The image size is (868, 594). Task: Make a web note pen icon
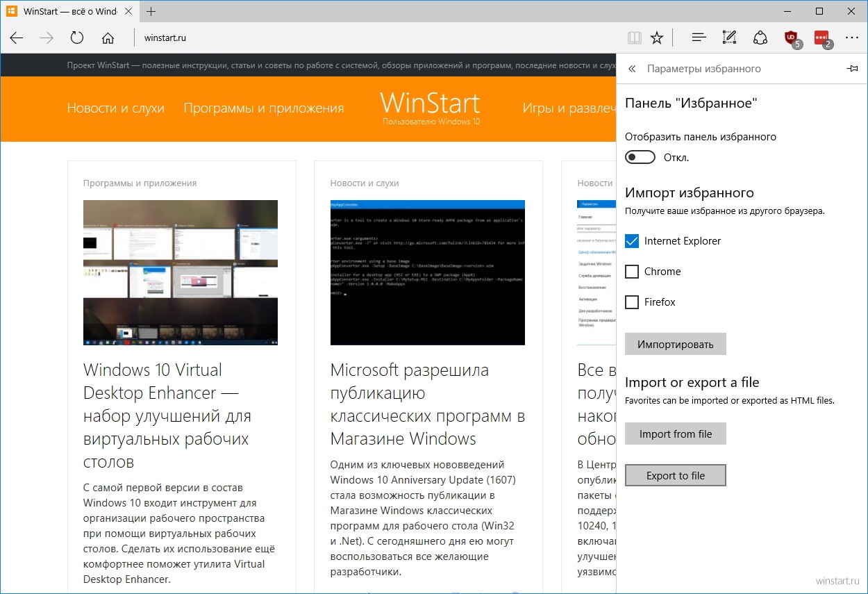point(729,38)
